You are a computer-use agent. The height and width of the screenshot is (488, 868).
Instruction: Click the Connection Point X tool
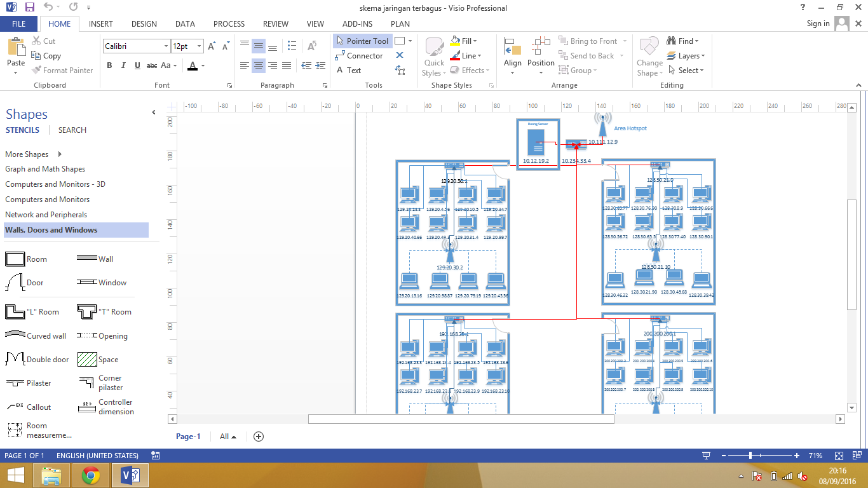[x=400, y=56]
